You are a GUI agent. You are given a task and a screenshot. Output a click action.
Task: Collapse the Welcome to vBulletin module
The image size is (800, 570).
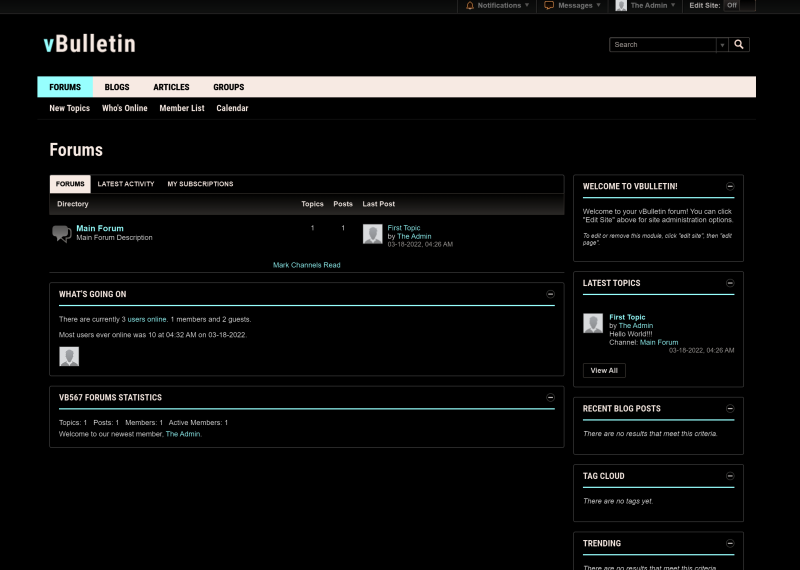730,186
